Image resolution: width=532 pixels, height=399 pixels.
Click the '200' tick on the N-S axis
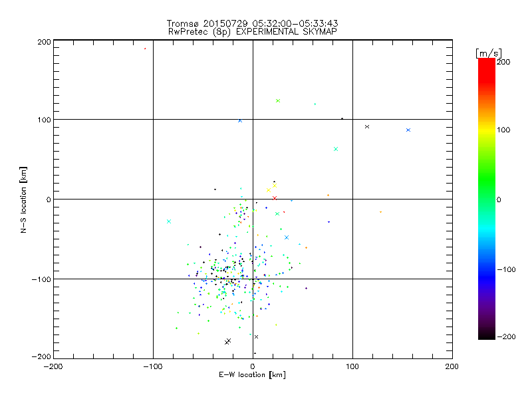coord(44,42)
